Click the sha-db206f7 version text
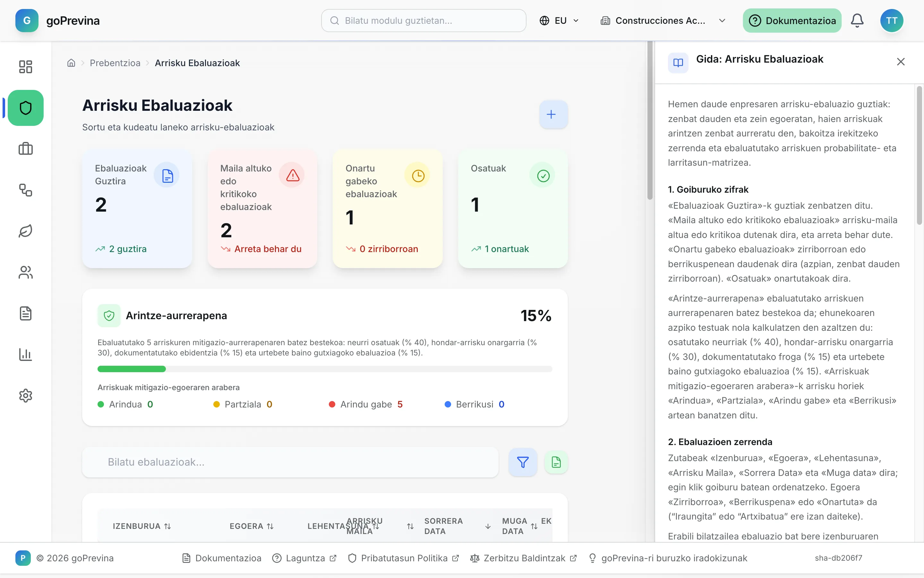Screen dimensions: 924x578 (x=838, y=558)
